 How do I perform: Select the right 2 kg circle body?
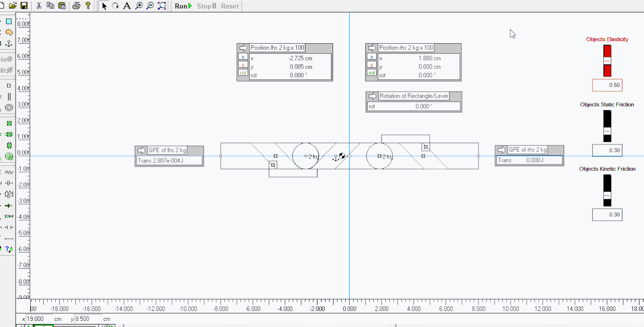click(x=379, y=156)
